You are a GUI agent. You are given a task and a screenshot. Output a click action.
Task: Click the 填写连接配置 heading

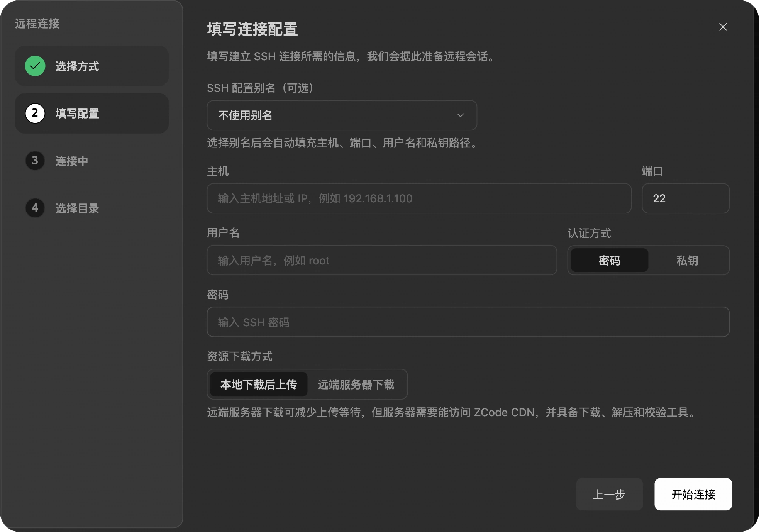(252, 29)
